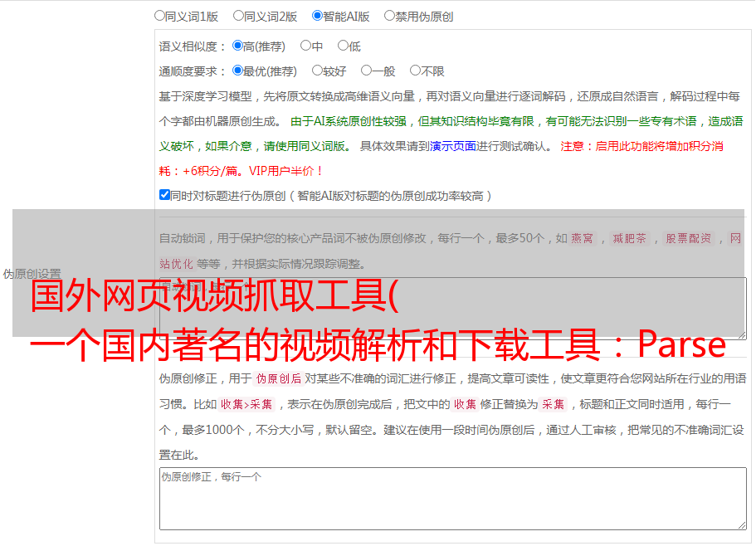Set 语义相似度 to 低
The height and width of the screenshot is (546, 756).
click(343, 46)
